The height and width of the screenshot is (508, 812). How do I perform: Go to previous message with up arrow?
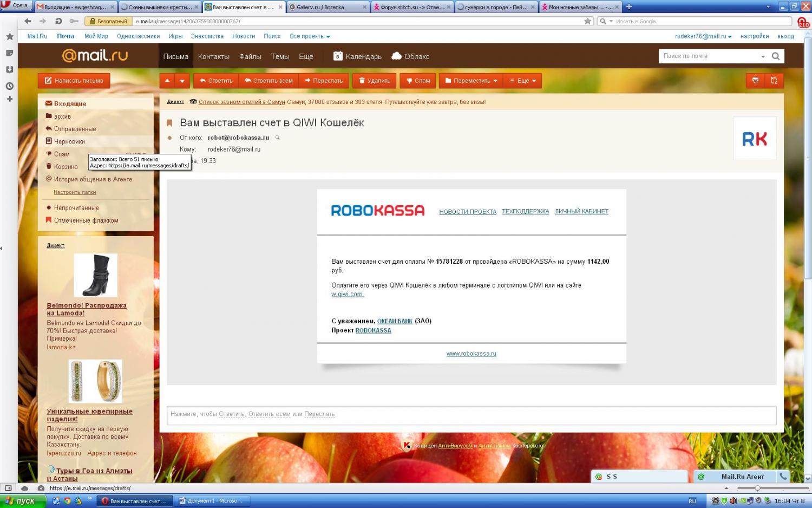(x=167, y=81)
